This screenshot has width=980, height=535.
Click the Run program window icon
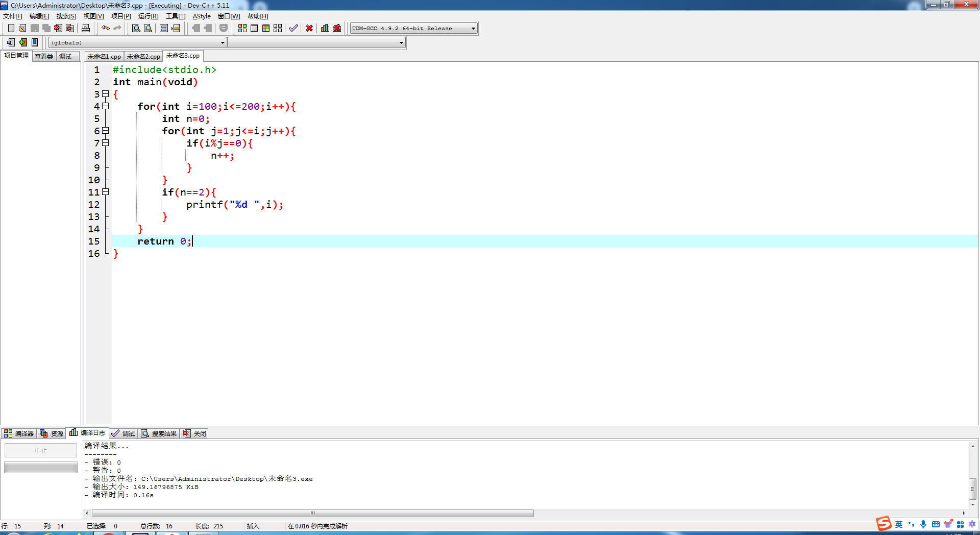254,28
